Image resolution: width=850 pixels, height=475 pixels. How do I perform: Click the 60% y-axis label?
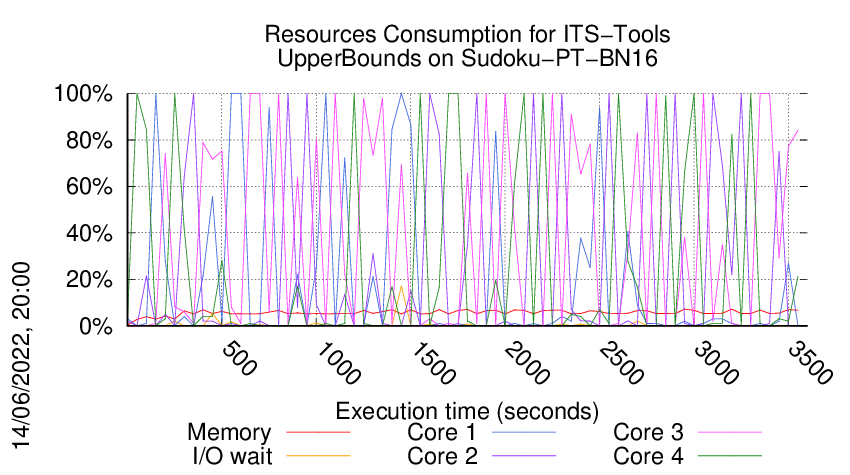point(89,187)
